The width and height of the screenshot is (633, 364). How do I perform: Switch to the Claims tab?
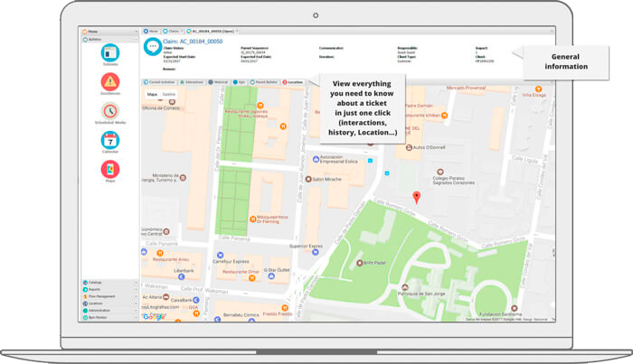(172, 31)
